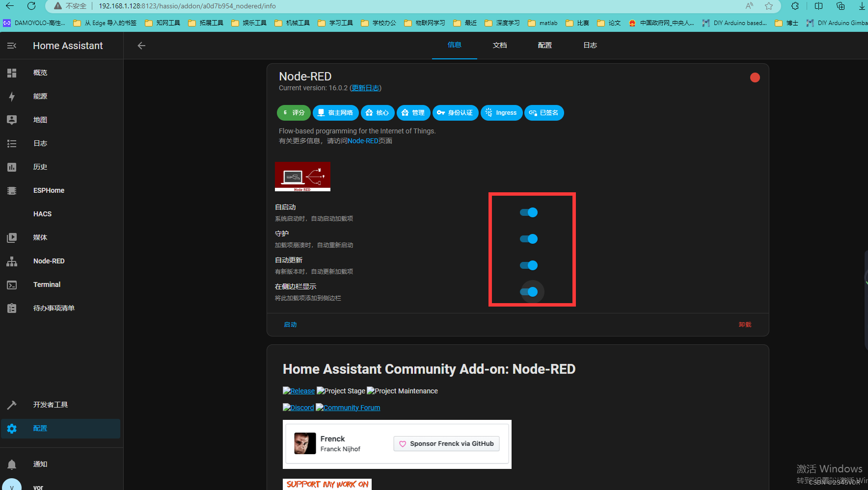Viewport: 868px width, 490px height.
Task: Open browser split screen icon
Action: point(818,6)
